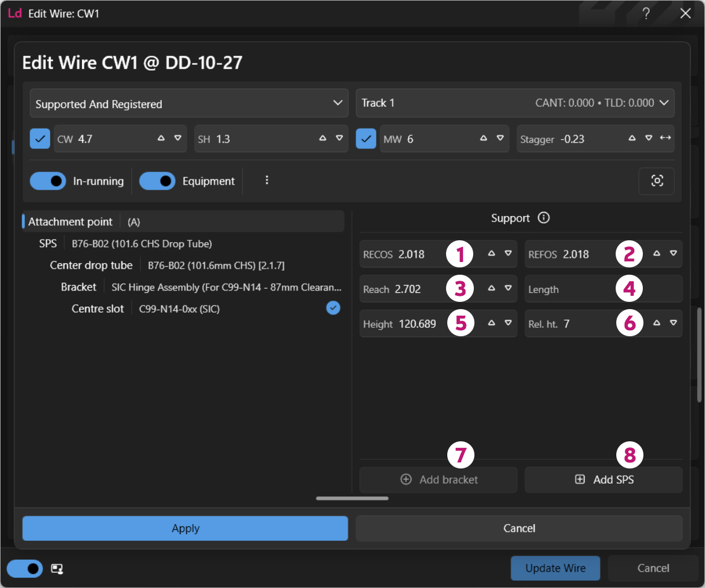Open the Supported And Registered dropdown
This screenshot has height=588, width=705.
pyautogui.click(x=189, y=103)
